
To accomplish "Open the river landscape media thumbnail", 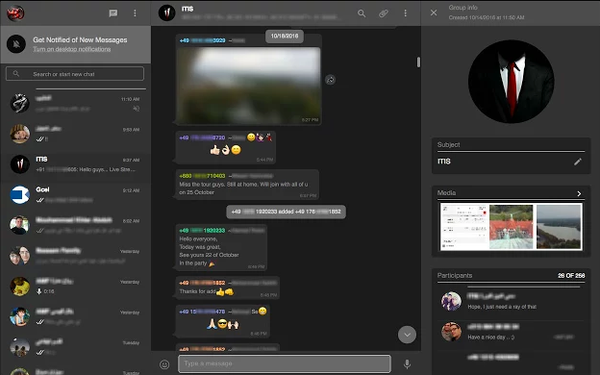I will click(x=559, y=227).
